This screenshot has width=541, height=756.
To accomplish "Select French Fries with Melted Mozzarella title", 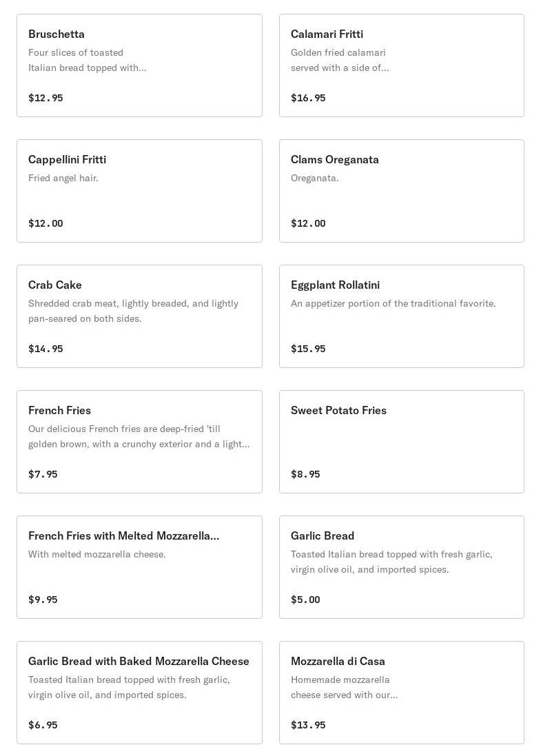I will tap(123, 536).
